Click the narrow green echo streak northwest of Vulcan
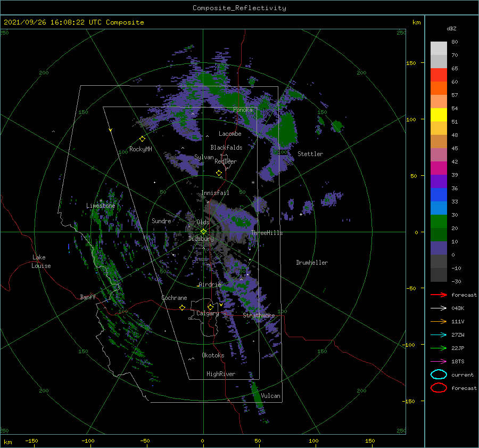Image resolution: width=479 pixels, height=448 pixels. pos(257,395)
